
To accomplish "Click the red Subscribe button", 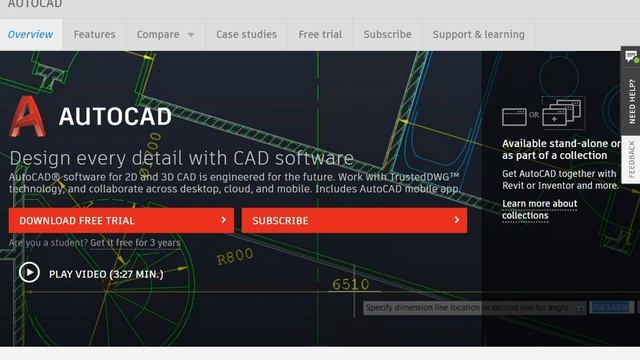I will pos(354,220).
